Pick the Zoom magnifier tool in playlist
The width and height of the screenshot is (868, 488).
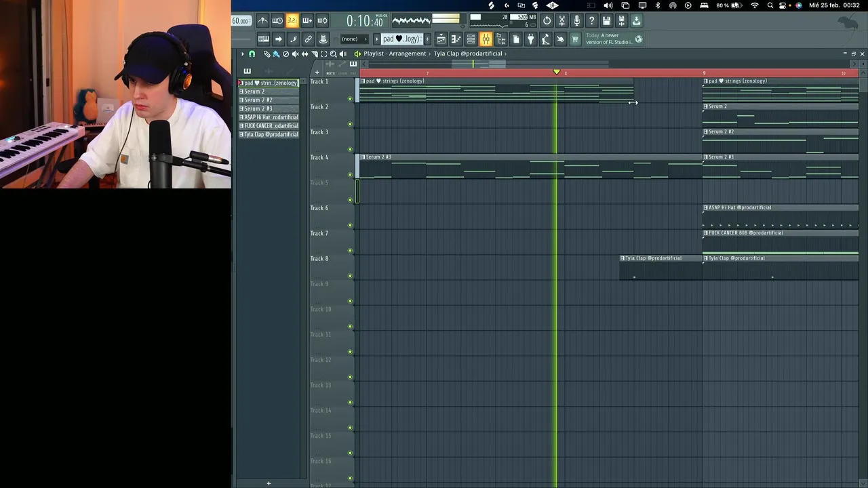333,54
